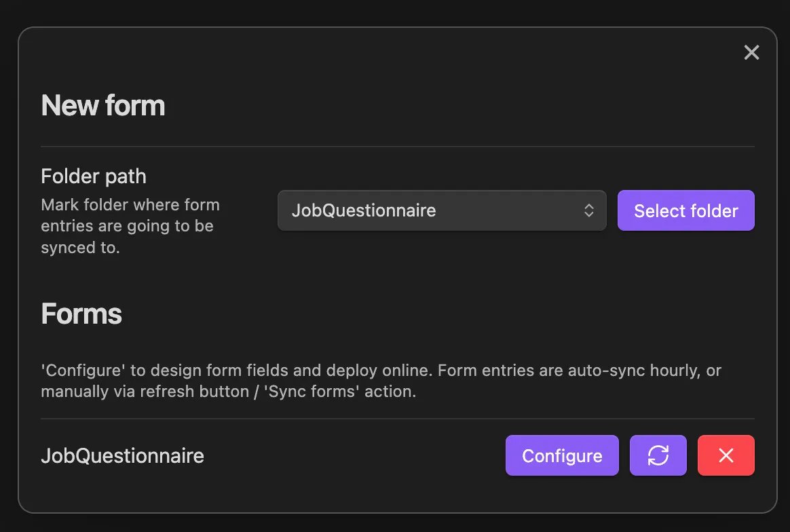This screenshot has height=532, width=790.
Task: Delete JobQuestionnaire with the red X
Action: click(x=726, y=455)
